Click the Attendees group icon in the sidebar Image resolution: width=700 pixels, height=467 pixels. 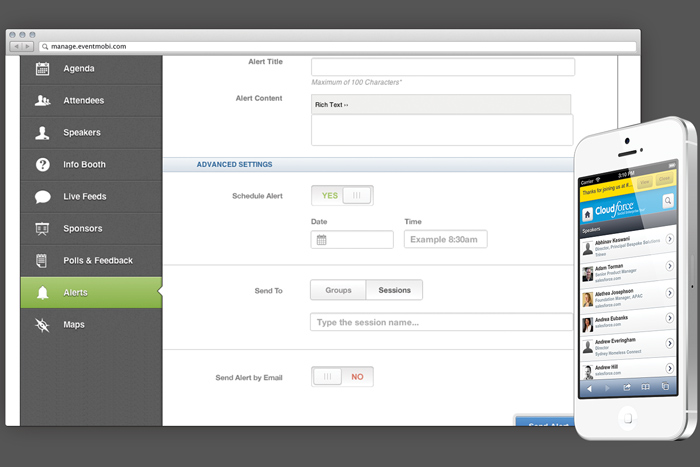(42, 100)
